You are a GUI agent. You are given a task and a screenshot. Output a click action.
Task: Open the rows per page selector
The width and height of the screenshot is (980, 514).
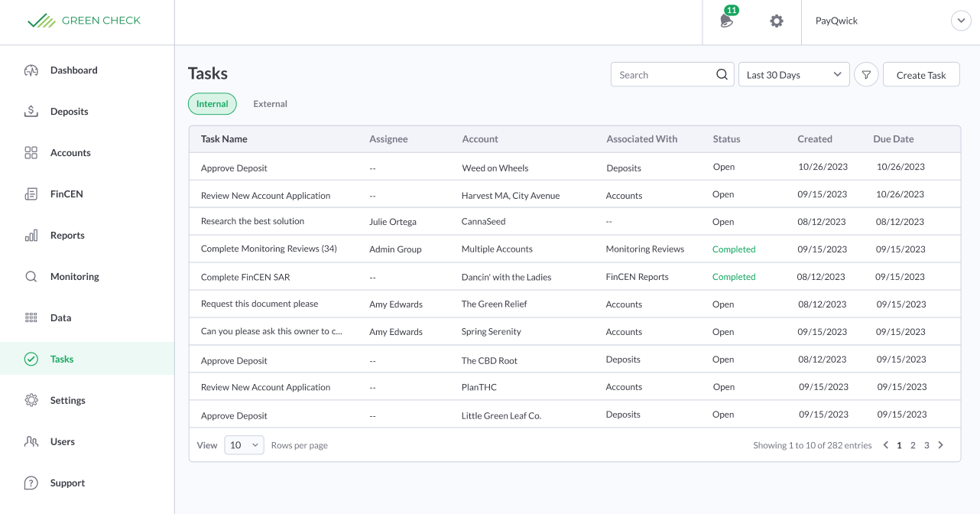[244, 444]
